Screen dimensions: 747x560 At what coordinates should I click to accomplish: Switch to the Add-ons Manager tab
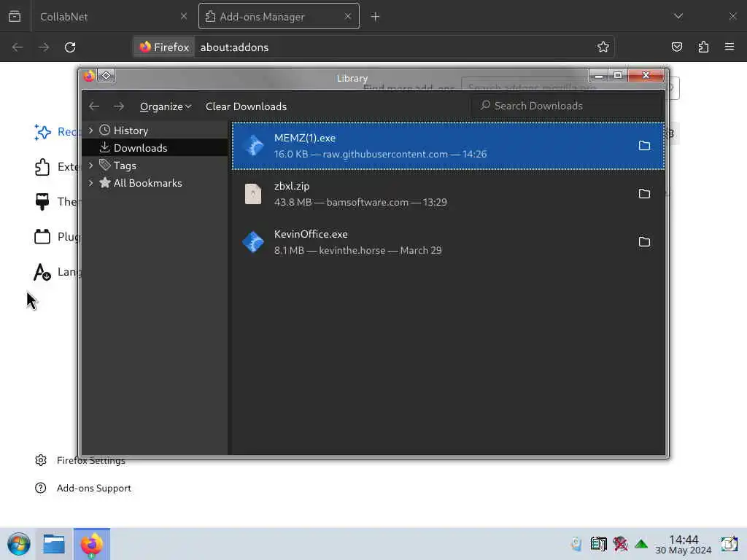(279, 17)
